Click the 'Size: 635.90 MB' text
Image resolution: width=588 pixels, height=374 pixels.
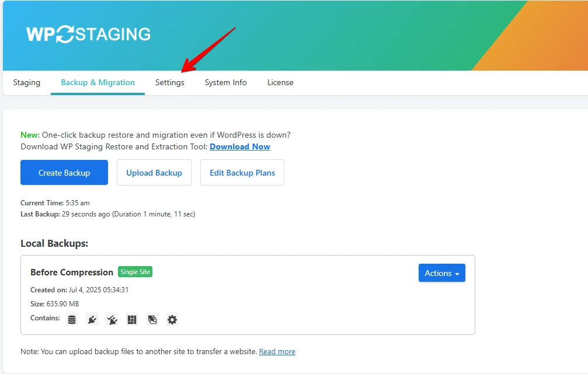tap(55, 304)
